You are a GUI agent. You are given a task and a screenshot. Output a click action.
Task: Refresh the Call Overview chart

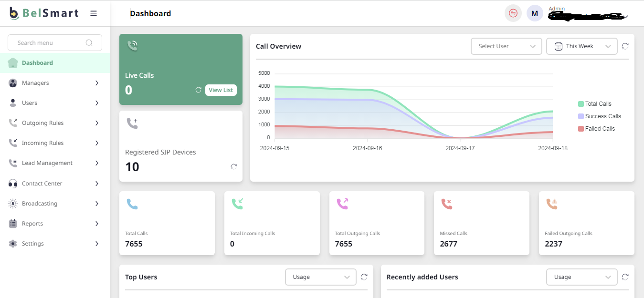625,46
